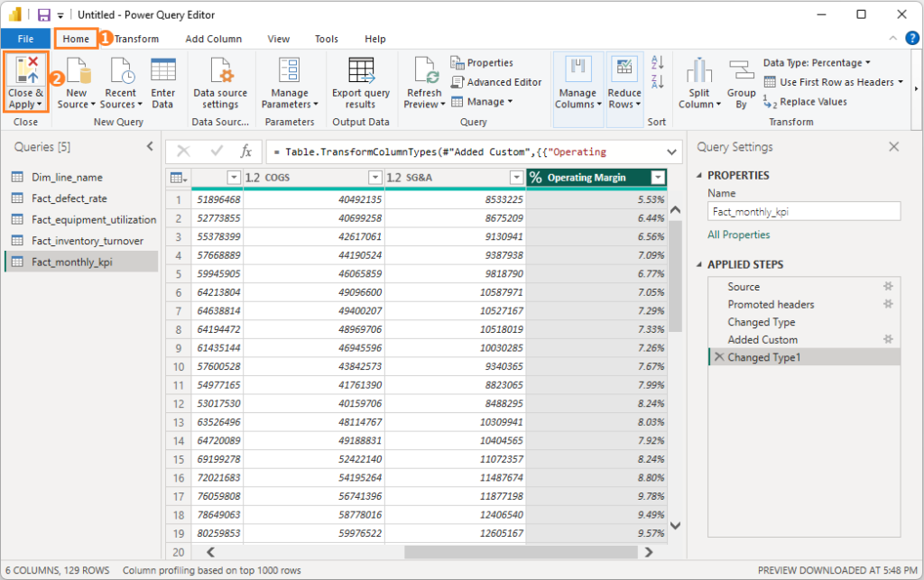Open Promoted headers step settings gear
The height and width of the screenshot is (580, 924).
[x=888, y=304]
